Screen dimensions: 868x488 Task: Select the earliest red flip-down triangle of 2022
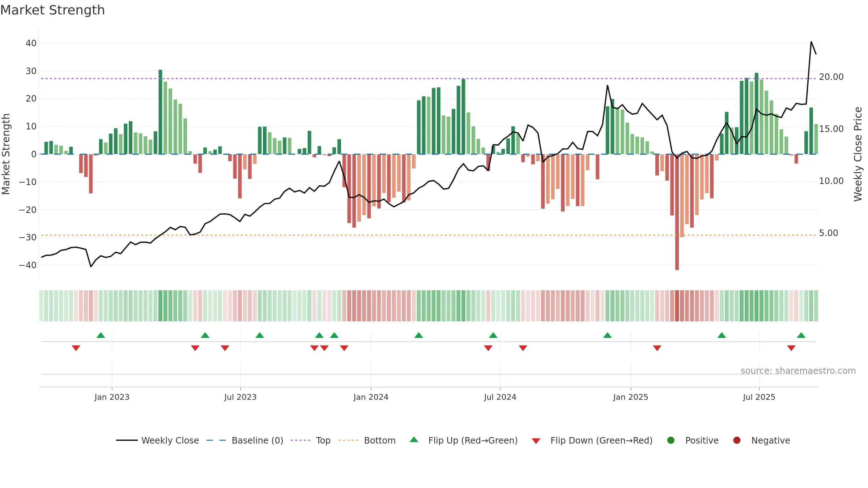coord(76,348)
